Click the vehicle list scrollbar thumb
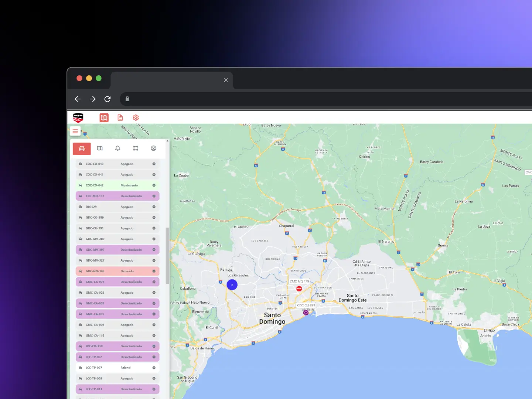This screenshot has height=399, width=532. pos(167,256)
